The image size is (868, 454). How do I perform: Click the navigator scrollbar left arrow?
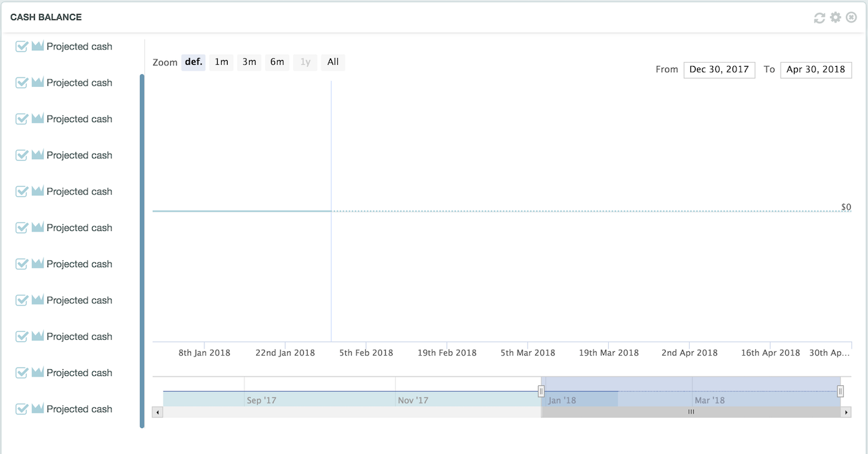tap(158, 413)
